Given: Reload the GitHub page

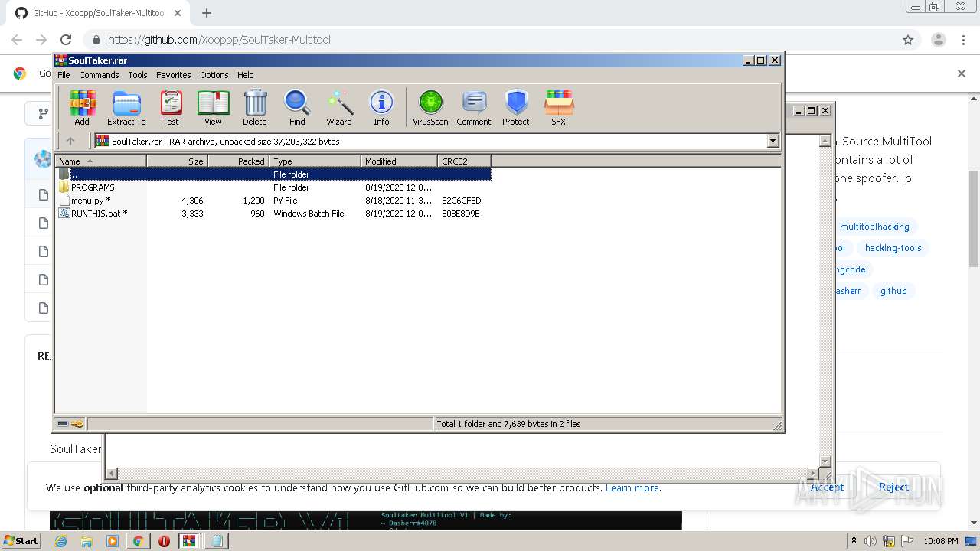Looking at the screenshot, I should (66, 40).
